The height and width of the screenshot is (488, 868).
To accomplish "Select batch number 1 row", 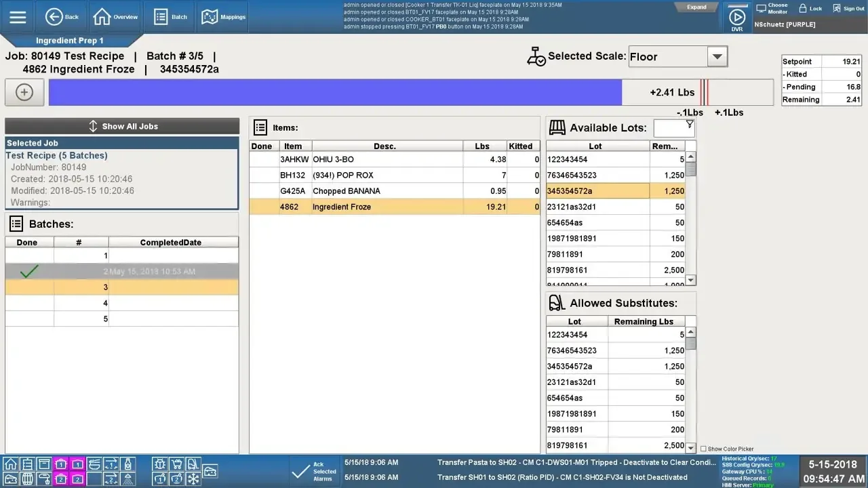I will pyautogui.click(x=122, y=256).
